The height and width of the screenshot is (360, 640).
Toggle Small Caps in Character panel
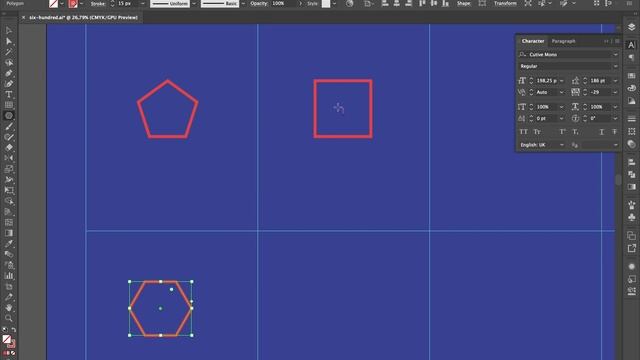537,132
